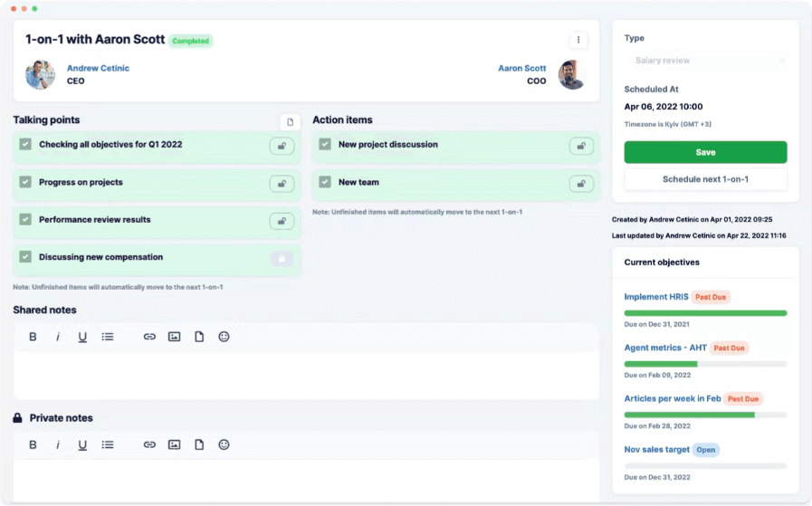The image size is (812, 506).
Task: Uncheck Checking all objectives for Q1 2022
Action: coord(25,145)
